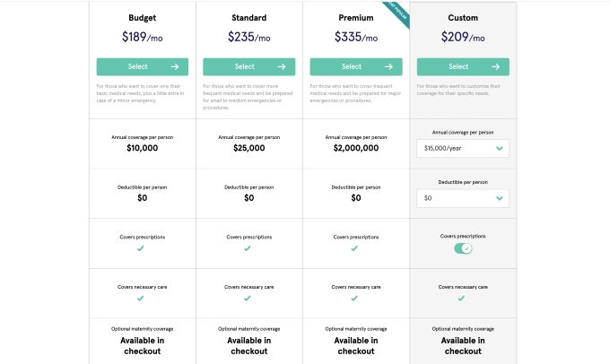Click Premium maternity Available in checkout text
The width and height of the screenshot is (610, 364).
point(356,346)
